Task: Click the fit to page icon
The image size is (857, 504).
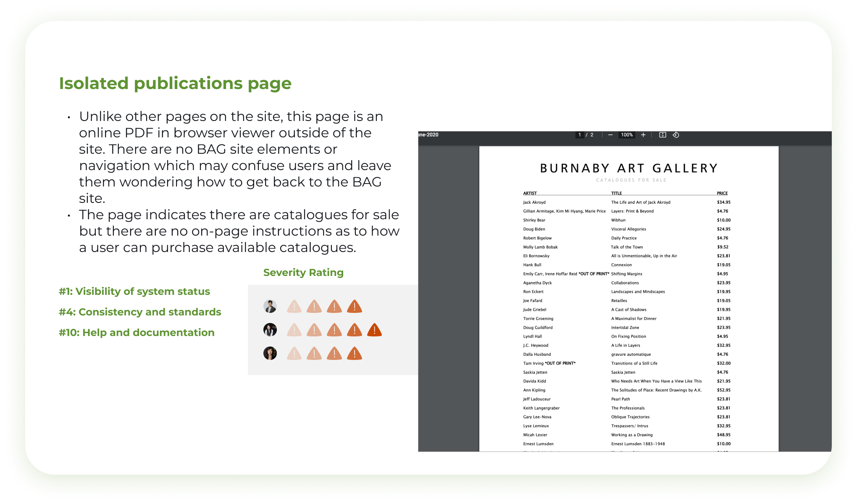Action: click(662, 135)
